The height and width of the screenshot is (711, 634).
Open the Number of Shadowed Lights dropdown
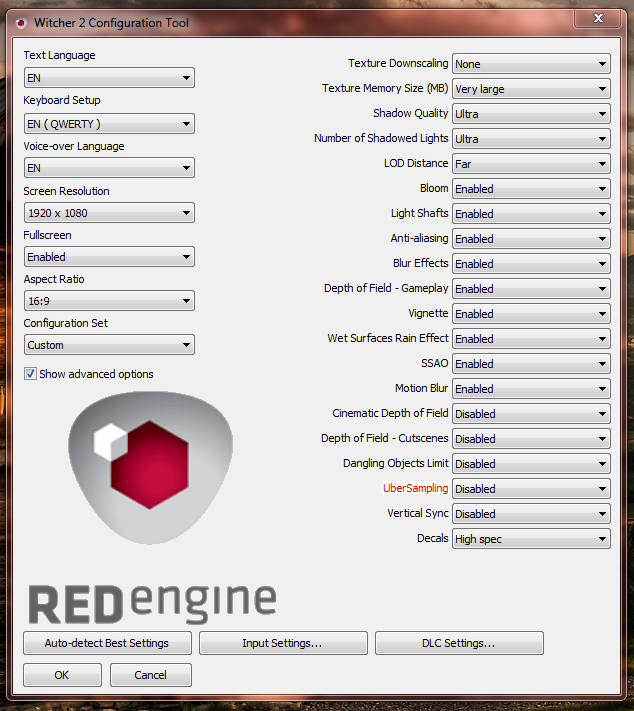coord(531,138)
